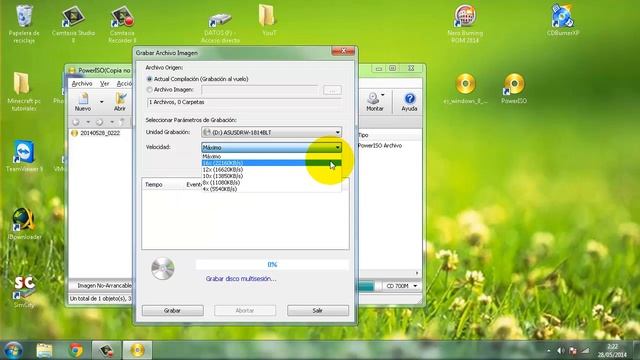Open Papelera de reciclaje desktop icon
Screen dimensions: 640x360
click(x=24, y=24)
